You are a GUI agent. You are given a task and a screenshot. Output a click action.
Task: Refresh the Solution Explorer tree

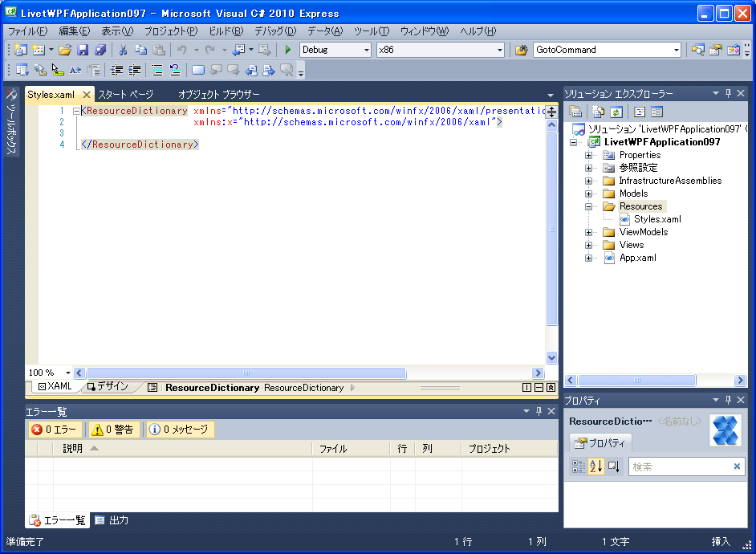point(616,112)
